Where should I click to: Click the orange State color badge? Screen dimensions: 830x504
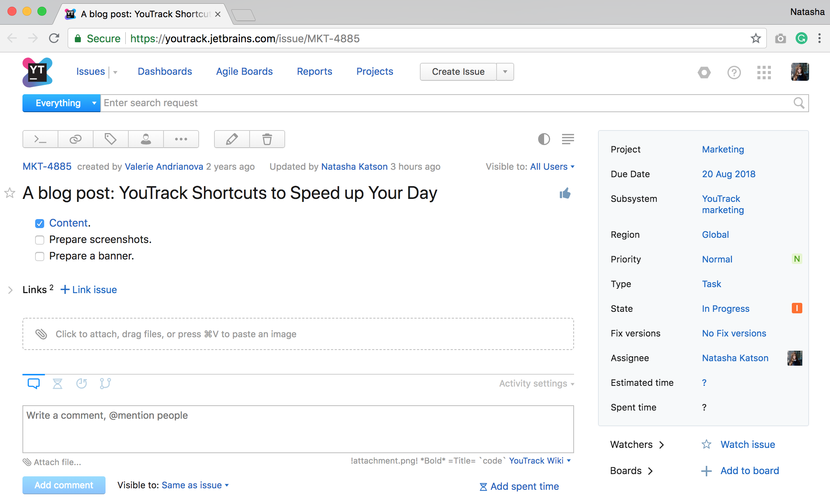tap(797, 308)
